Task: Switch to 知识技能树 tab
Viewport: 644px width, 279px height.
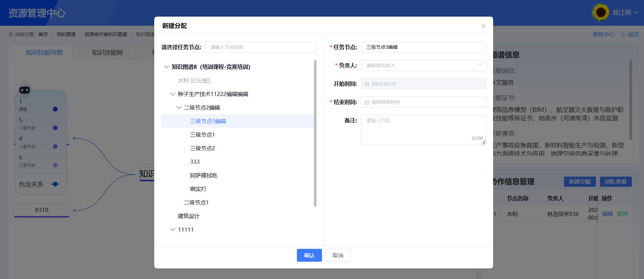Action: (x=107, y=53)
